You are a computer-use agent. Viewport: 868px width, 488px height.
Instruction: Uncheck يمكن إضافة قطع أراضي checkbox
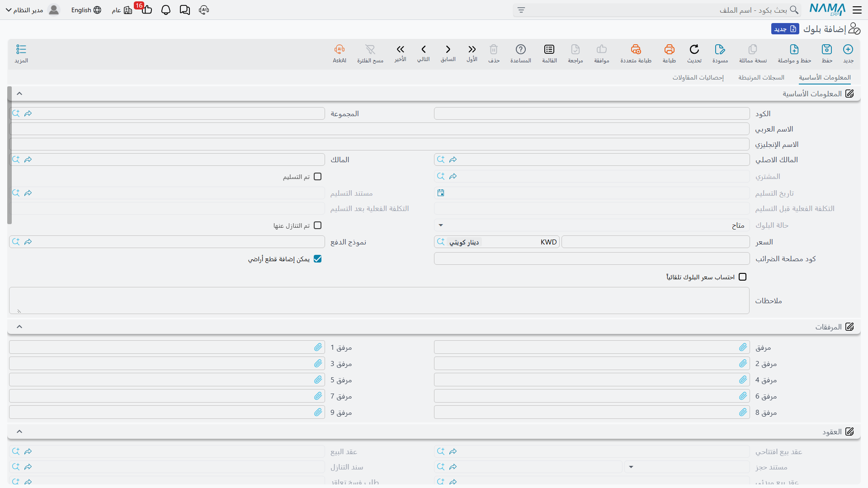[318, 259]
